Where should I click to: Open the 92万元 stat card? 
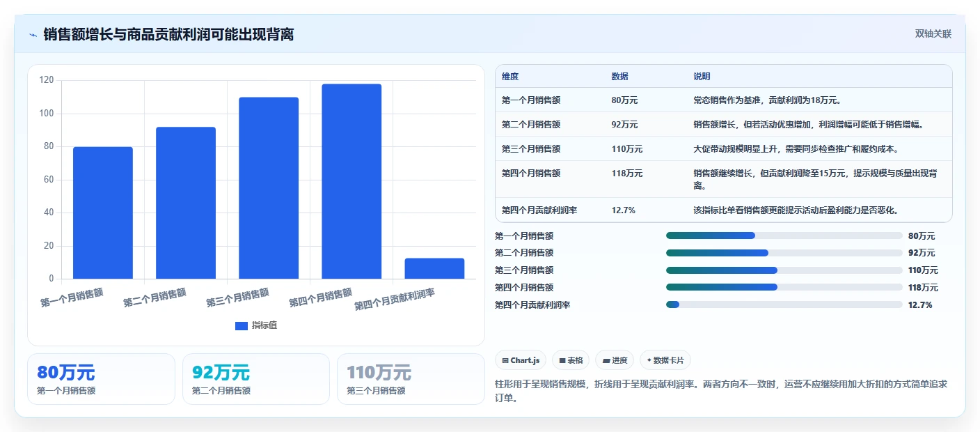[x=256, y=379]
